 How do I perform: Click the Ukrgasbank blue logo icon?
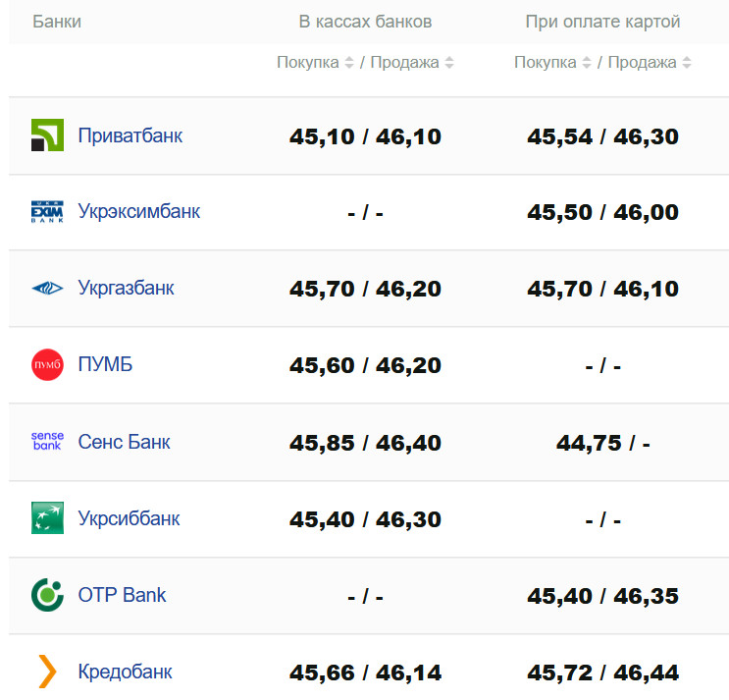tap(47, 289)
